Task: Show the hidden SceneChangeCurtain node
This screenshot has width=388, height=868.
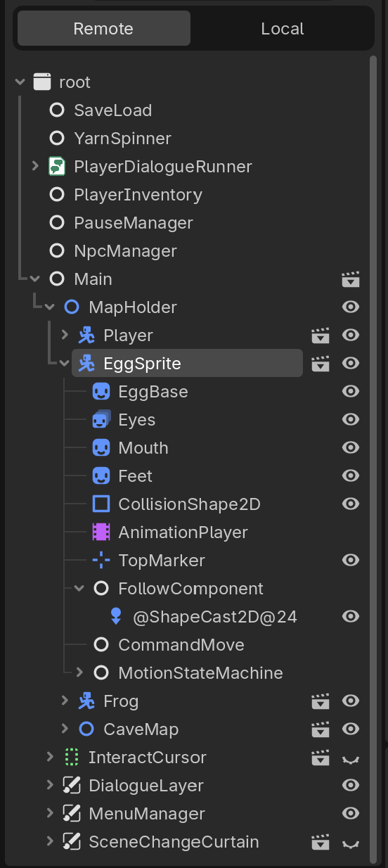Action: 350,843
